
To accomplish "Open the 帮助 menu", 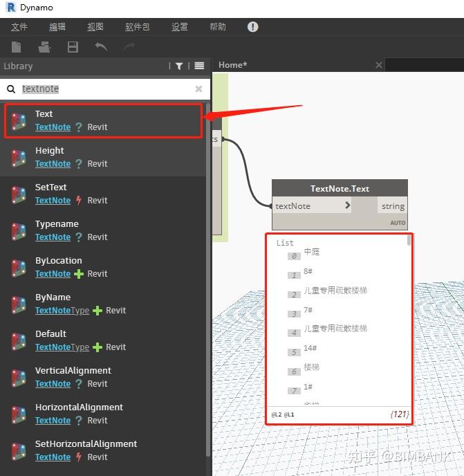I will (218, 27).
